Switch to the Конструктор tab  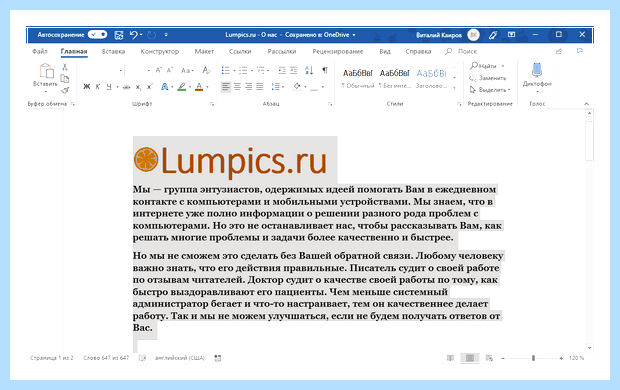click(160, 51)
